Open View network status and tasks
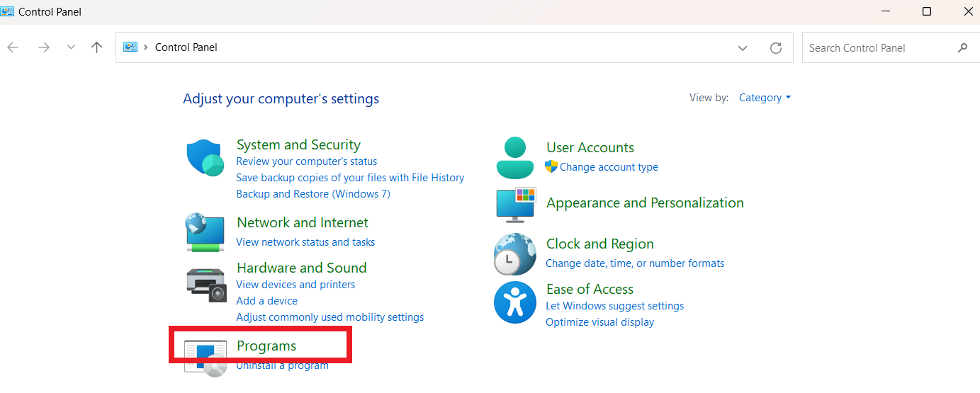Screen dimensions: 980x393 click(x=305, y=242)
